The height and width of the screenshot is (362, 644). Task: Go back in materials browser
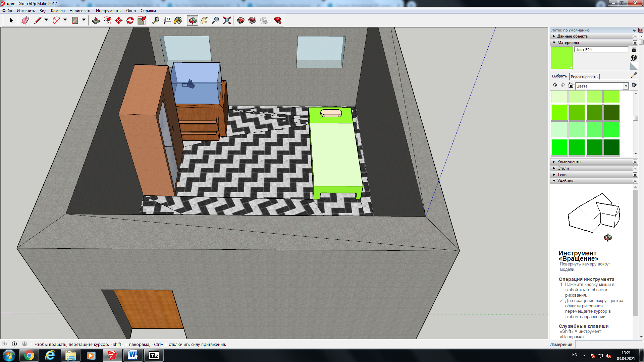pyautogui.click(x=555, y=85)
